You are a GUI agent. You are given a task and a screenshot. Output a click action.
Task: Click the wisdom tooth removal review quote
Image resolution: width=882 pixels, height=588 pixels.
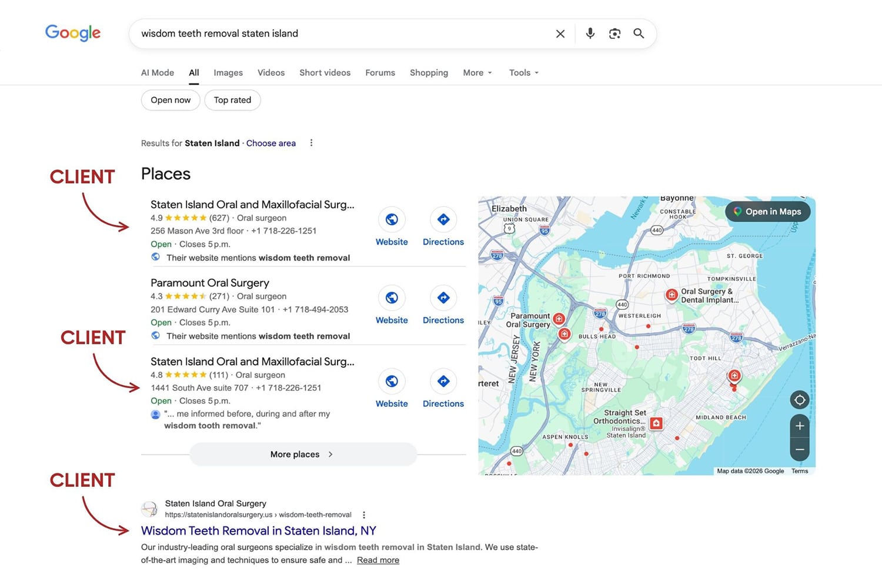[247, 420]
